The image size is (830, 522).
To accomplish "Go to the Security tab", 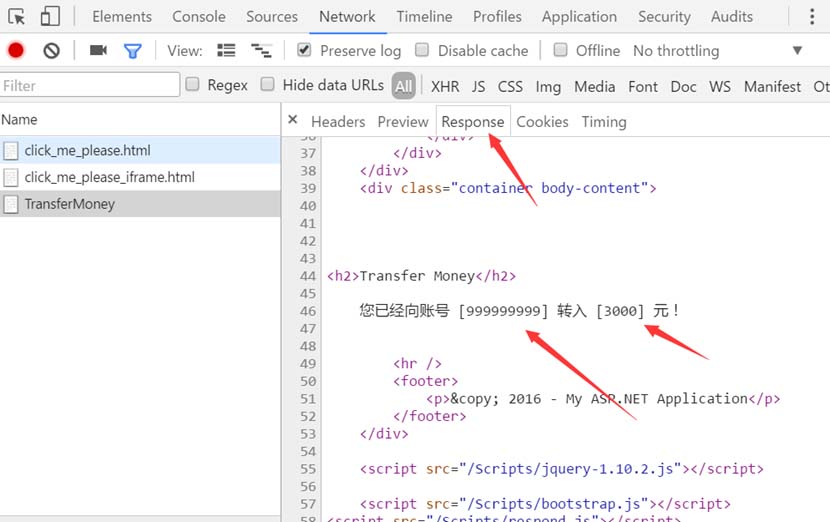I will tap(664, 17).
